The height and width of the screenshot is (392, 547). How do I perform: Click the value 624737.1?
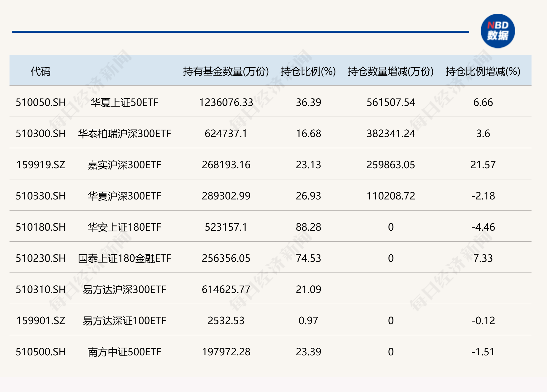click(226, 133)
